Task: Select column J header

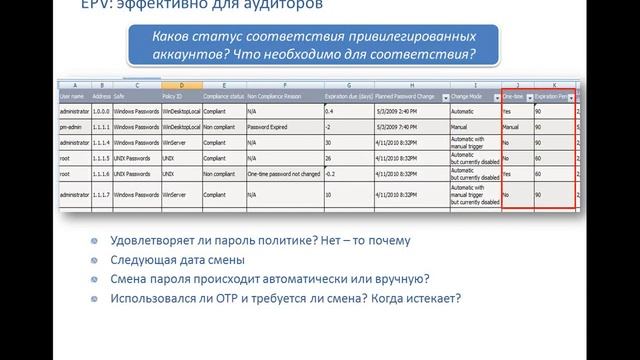Action: pos(518,85)
